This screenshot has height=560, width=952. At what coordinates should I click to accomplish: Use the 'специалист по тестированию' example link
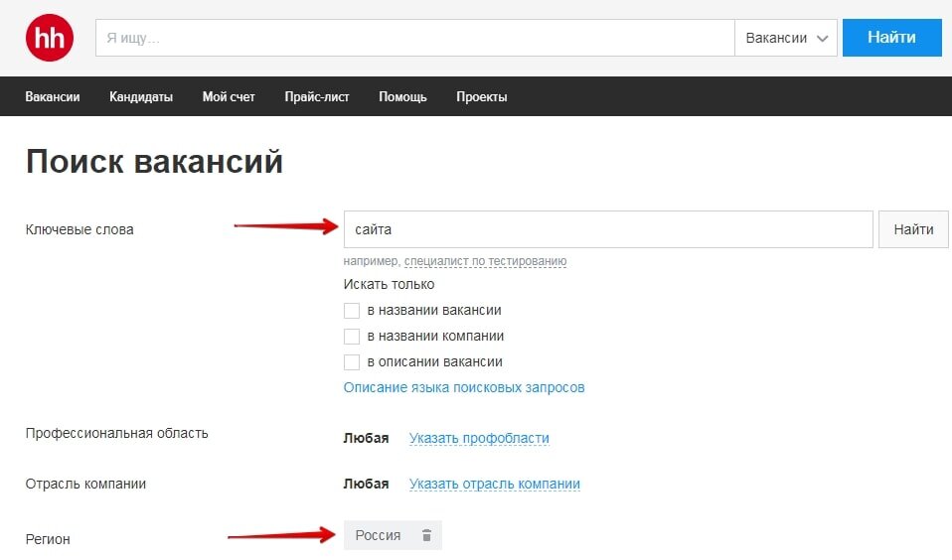485,261
